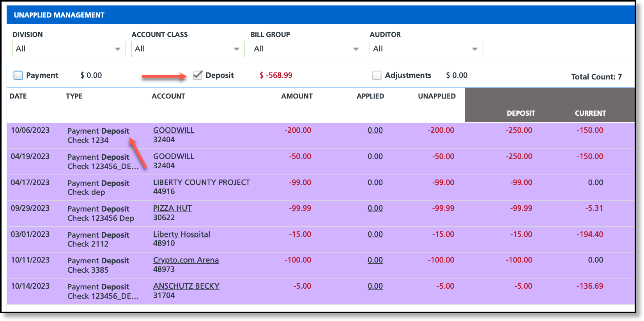
Task: Open the Division dropdown
Action: 69,49
